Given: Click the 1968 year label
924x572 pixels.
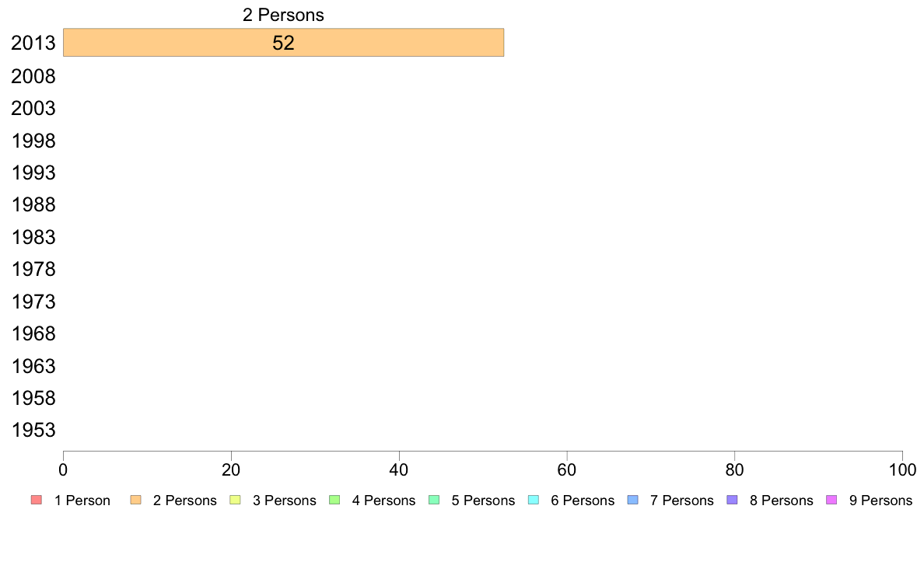Looking at the screenshot, I should 33,334.
